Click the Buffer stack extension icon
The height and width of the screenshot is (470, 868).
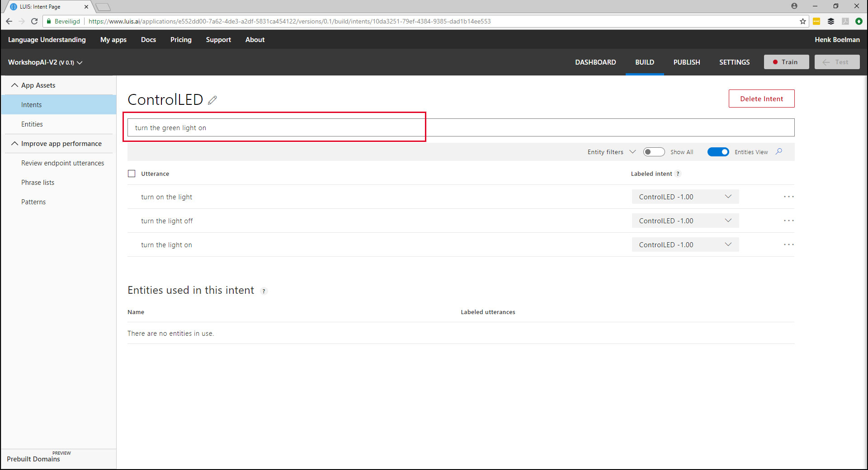[x=831, y=21]
